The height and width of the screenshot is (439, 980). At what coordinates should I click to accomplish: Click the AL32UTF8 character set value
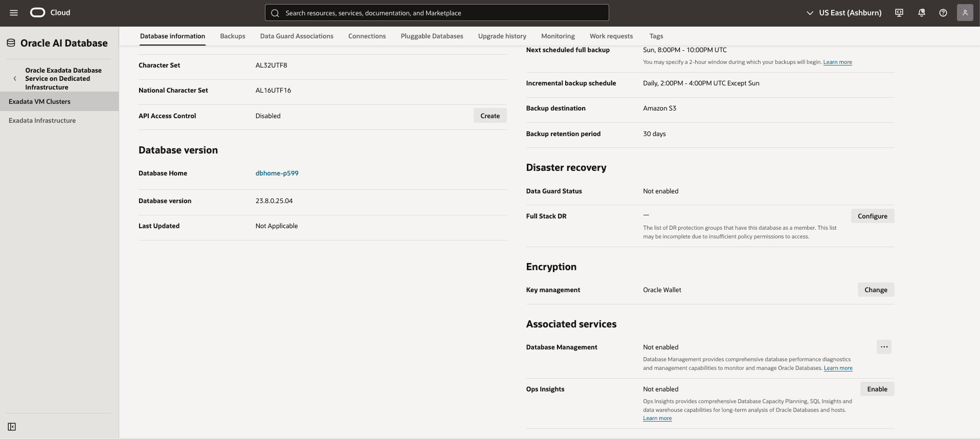[272, 65]
